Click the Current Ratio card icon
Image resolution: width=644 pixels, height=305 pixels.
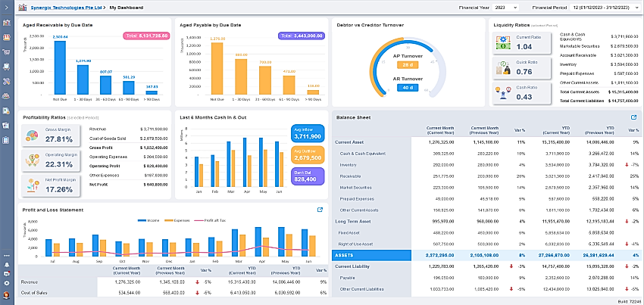[x=503, y=42]
